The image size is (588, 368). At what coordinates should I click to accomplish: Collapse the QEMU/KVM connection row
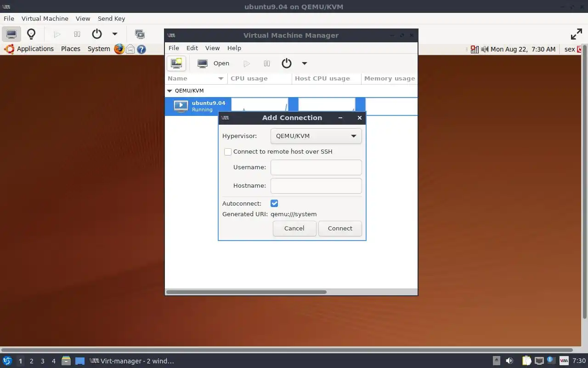[x=170, y=91]
